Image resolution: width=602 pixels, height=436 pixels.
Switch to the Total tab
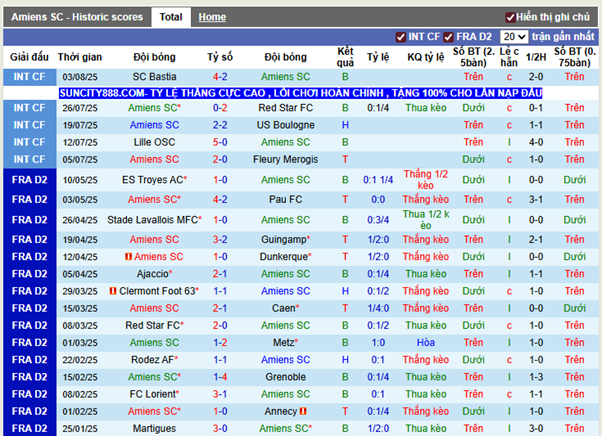click(x=171, y=17)
